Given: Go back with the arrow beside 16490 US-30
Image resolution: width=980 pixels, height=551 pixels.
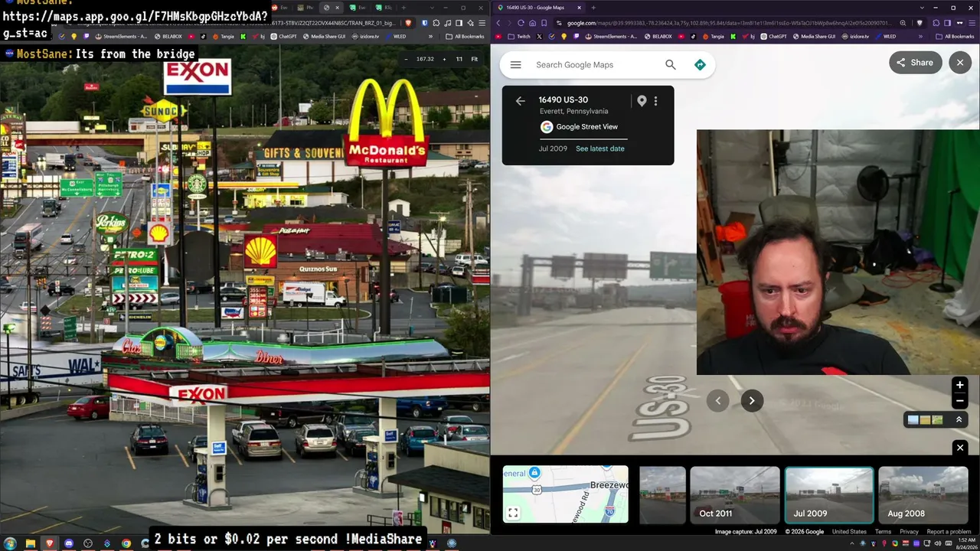Looking at the screenshot, I should pyautogui.click(x=521, y=101).
